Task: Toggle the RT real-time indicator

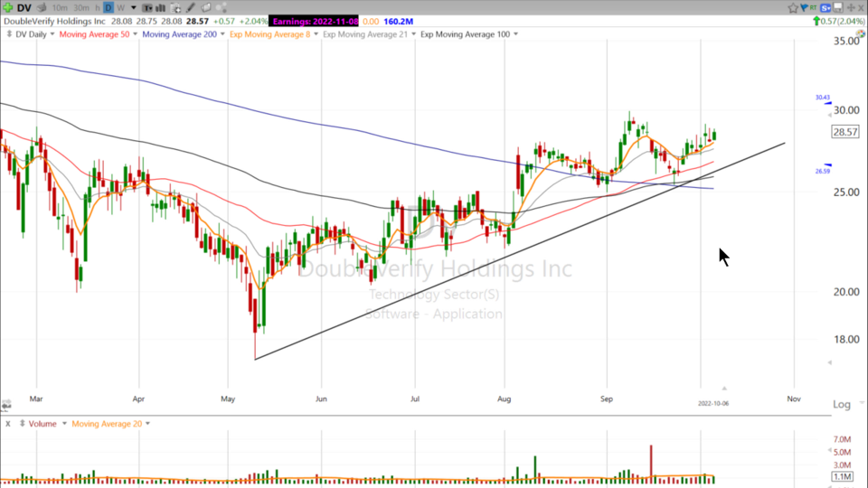Action: [x=813, y=8]
